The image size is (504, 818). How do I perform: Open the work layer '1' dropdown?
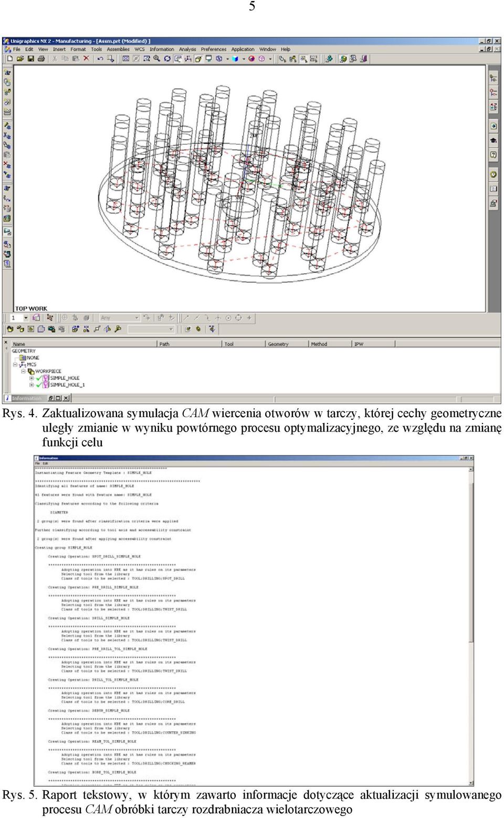point(26,318)
